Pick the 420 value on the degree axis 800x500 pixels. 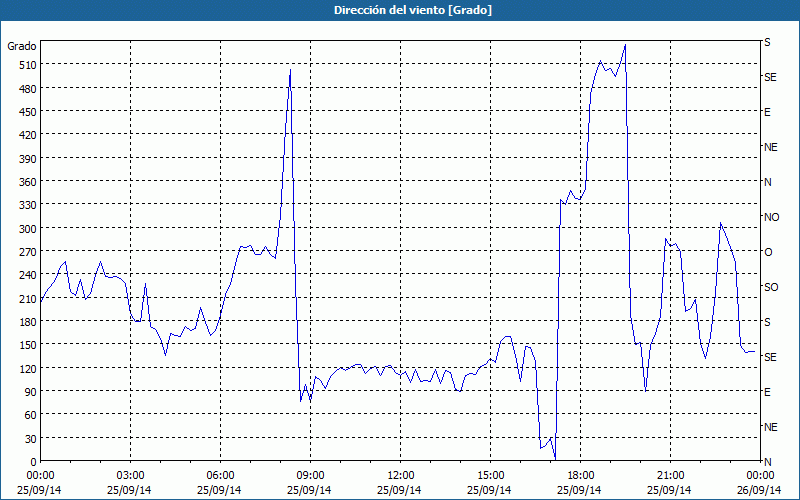(28, 135)
